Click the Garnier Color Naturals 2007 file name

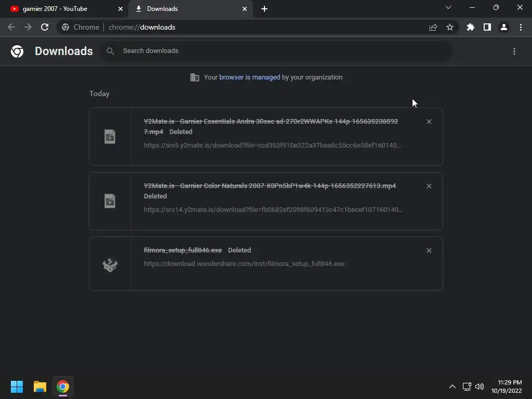[x=270, y=186]
